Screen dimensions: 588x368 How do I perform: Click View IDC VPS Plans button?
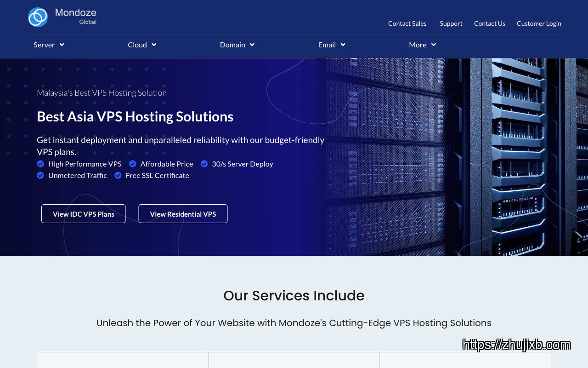(84, 214)
